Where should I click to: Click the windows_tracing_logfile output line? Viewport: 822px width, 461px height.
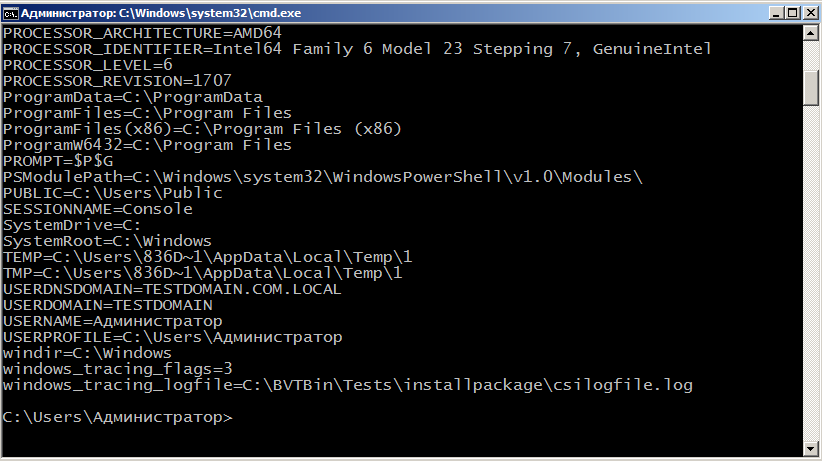coord(347,385)
